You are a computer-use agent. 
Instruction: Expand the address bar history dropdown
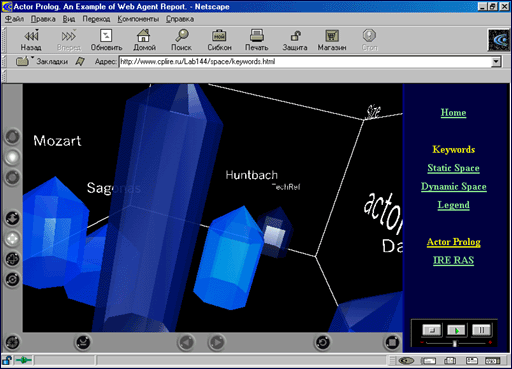tap(496, 62)
